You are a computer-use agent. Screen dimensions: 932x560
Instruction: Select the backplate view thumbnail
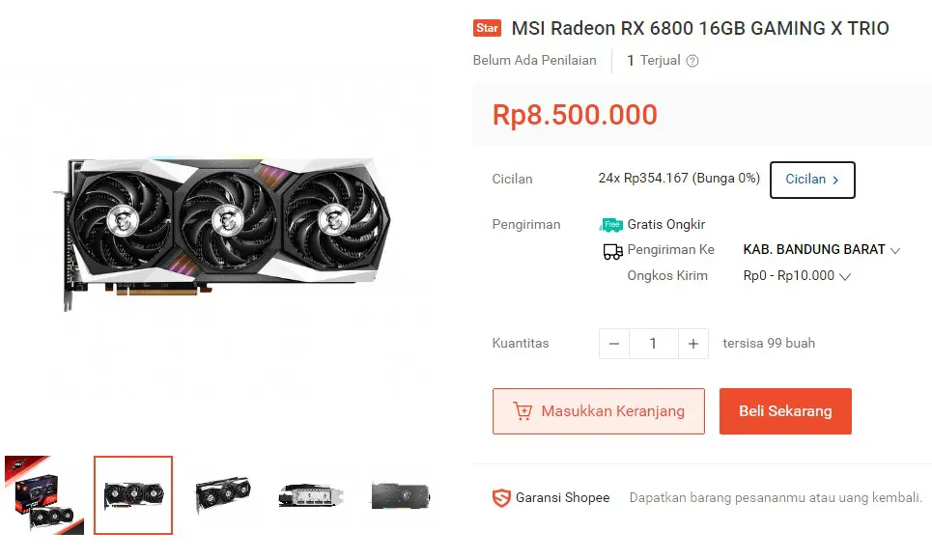pos(401,495)
